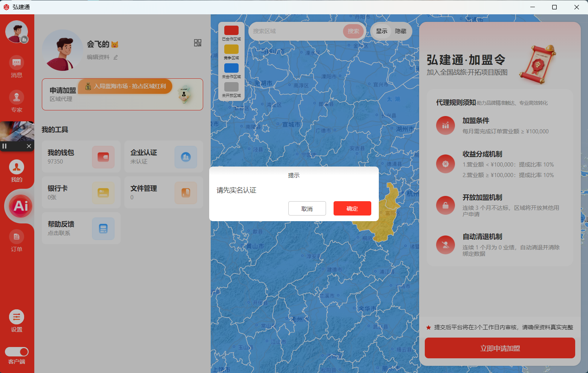Viewport: 588px width, 373px height.
Task: Select 隐藏 in the map toggle
Action: [x=401, y=31]
